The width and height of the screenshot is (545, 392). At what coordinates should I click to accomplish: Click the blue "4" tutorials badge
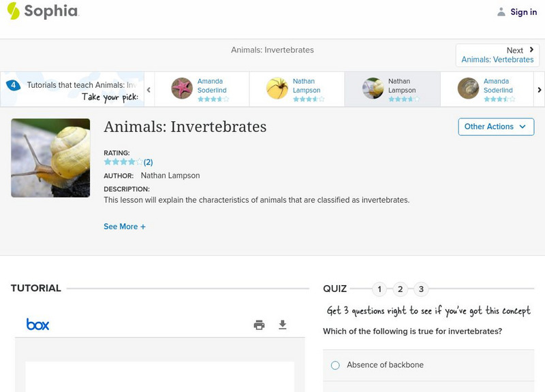[x=14, y=84]
